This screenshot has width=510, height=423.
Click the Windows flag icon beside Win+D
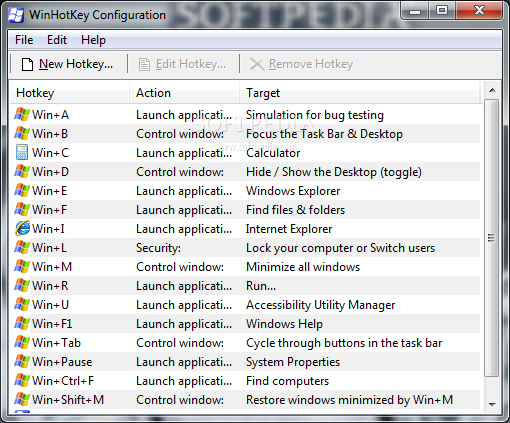[22, 172]
